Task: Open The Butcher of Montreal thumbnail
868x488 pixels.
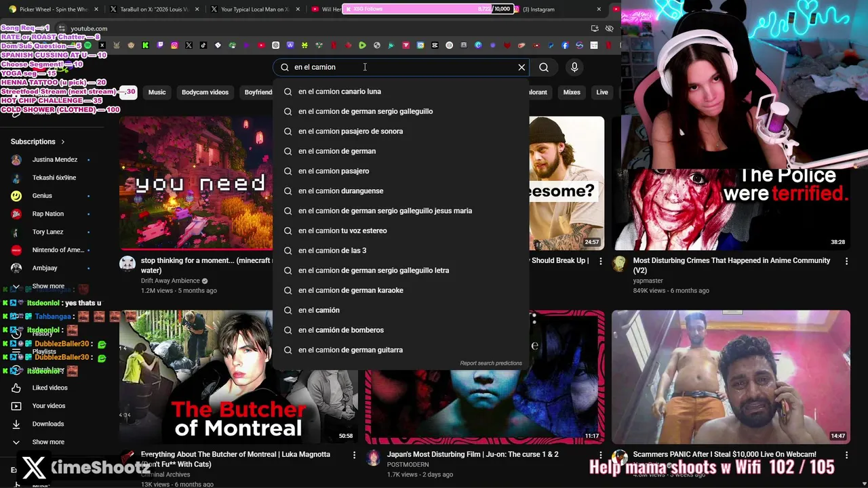Action: coord(239,378)
